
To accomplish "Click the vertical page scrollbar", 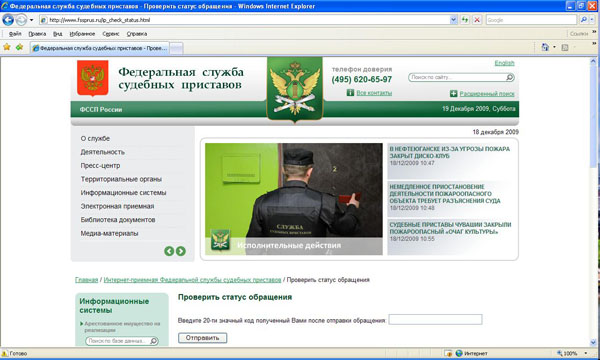I will [x=593, y=201].
